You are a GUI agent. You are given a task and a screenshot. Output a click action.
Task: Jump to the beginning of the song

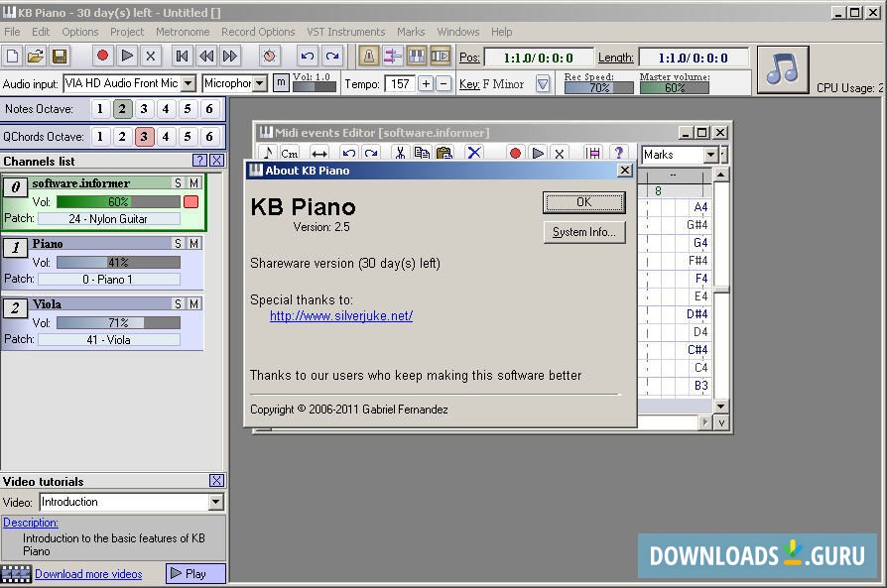tap(183, 56)
